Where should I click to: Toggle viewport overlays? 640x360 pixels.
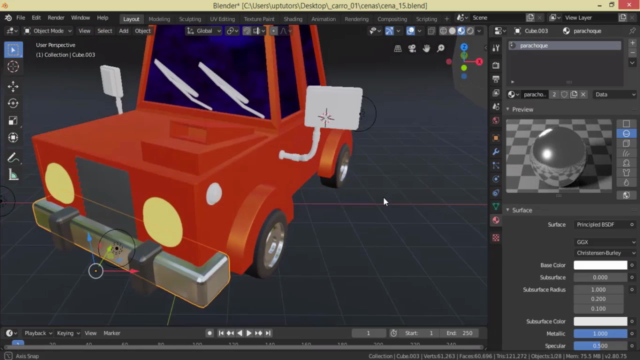[x=411, y=31]
